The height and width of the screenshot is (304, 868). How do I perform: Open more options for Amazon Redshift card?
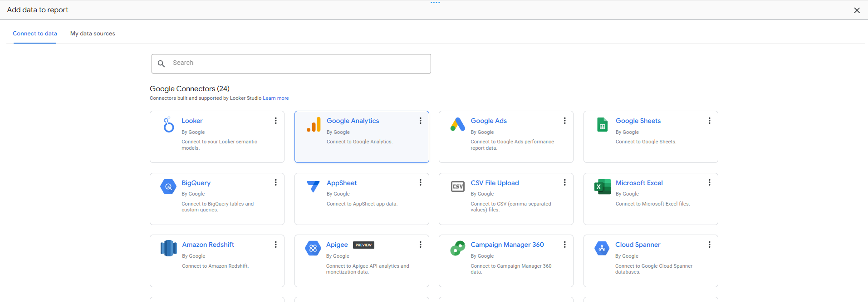275,245
